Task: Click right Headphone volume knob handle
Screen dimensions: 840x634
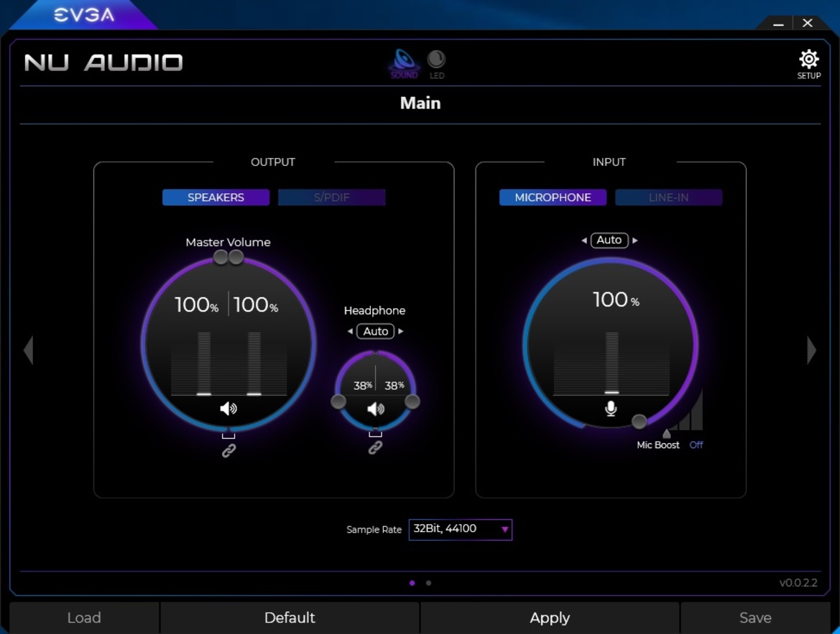Action: click(x=412, y=401)
